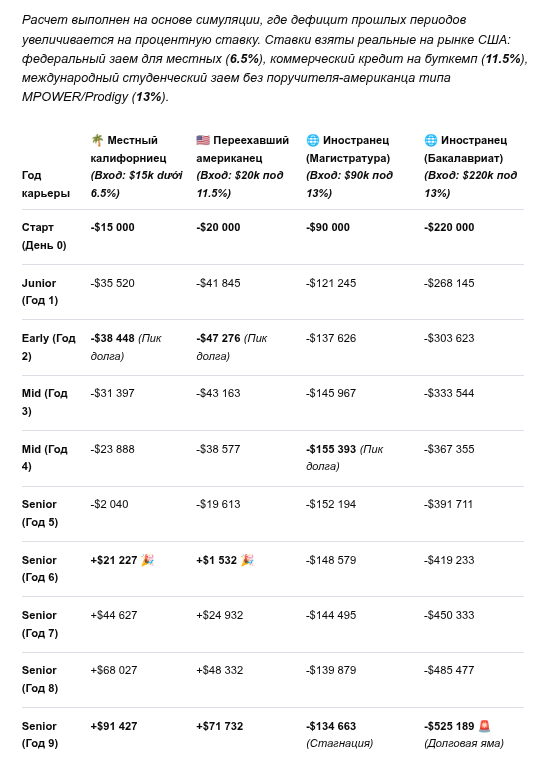
Task: Click the palm tree emoji icon
Action: coord(97,141)
